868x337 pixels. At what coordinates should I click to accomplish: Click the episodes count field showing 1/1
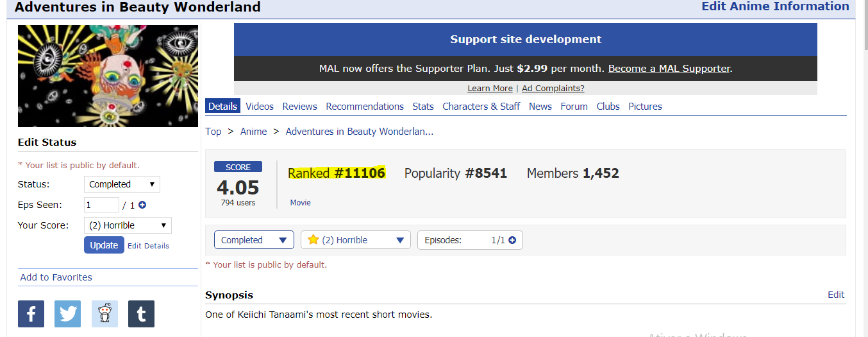(x=470, y=240)
